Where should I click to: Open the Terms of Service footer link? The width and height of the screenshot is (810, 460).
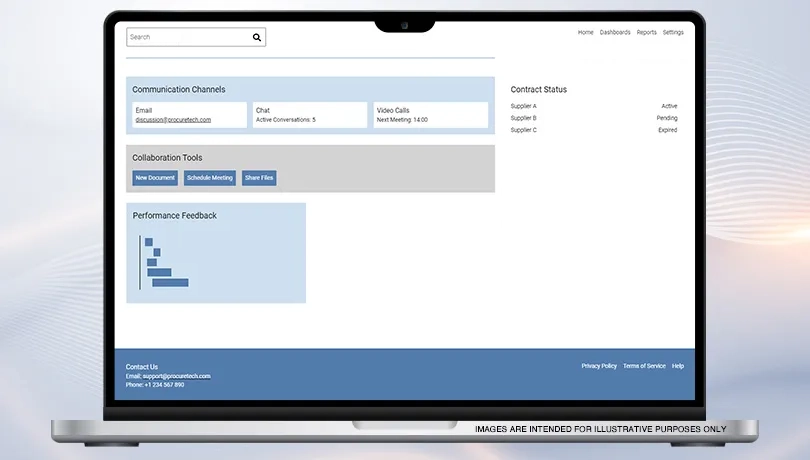[x=644, y=366]
